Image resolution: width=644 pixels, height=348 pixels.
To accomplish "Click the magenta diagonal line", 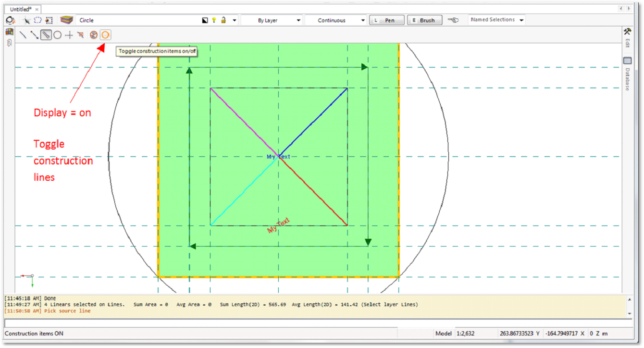I will [244, 122].
